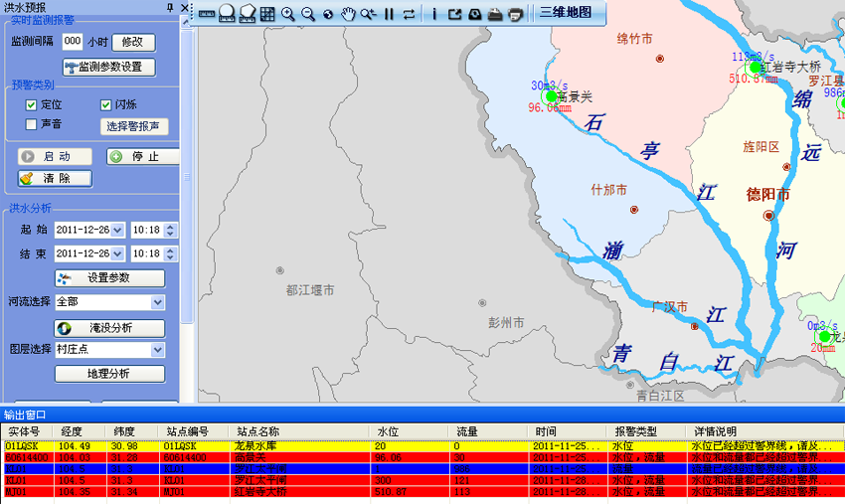Click the printer icon in toolbar
The image size is (845, 504).
[x=515, y=14]
